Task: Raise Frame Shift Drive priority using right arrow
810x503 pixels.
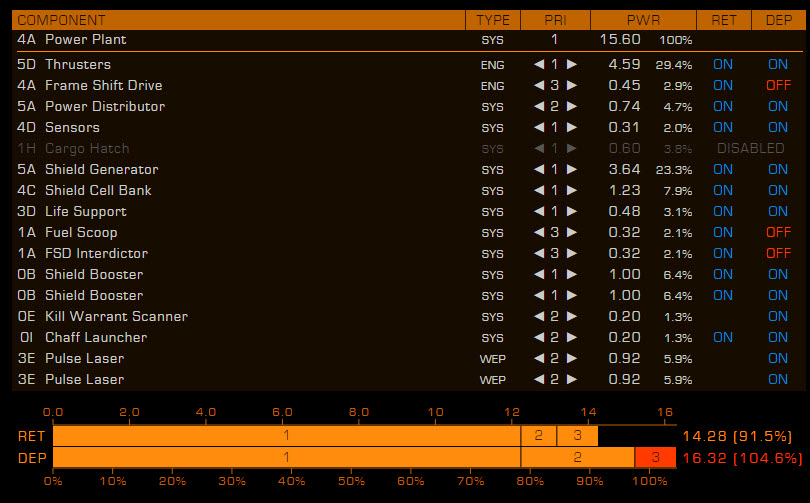Action: 571,85
